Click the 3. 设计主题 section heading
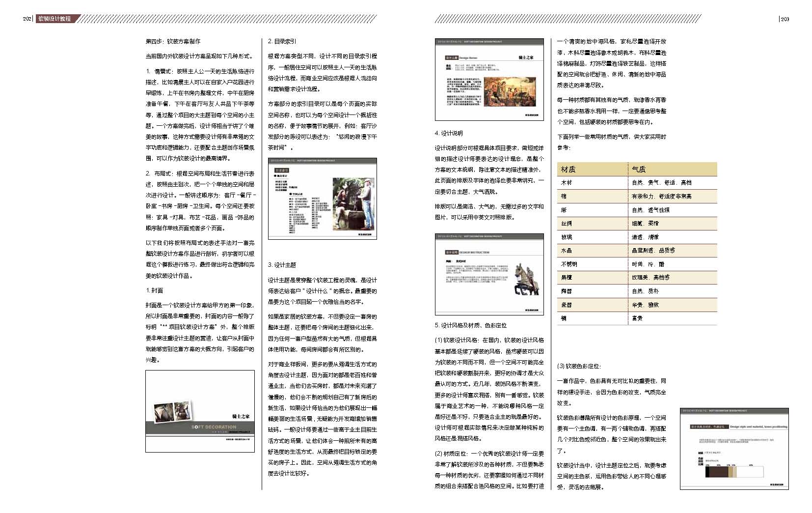The height and width of the screenshot is (513, 812). [282, 265]
